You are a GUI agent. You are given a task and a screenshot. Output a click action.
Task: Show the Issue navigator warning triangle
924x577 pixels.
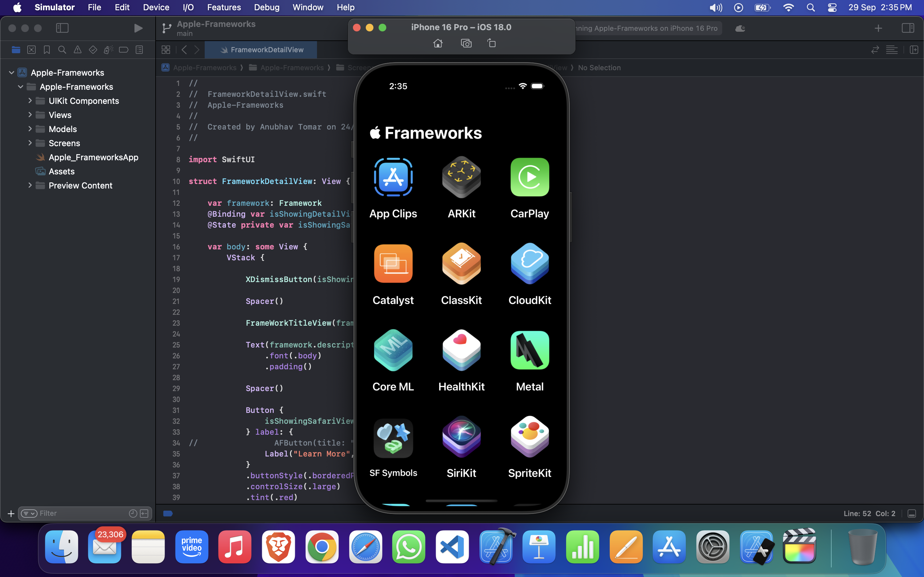tap(78, 50)
